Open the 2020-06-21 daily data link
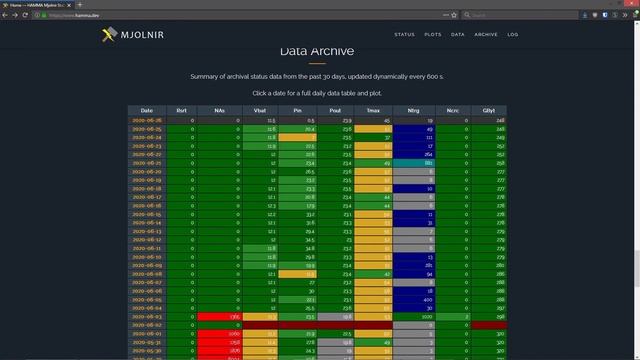This screenshot has height=360, width=640. click(147, 163)
